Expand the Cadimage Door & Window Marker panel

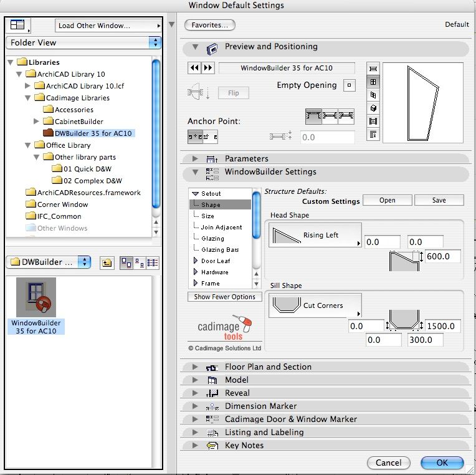tap(195, 419)
